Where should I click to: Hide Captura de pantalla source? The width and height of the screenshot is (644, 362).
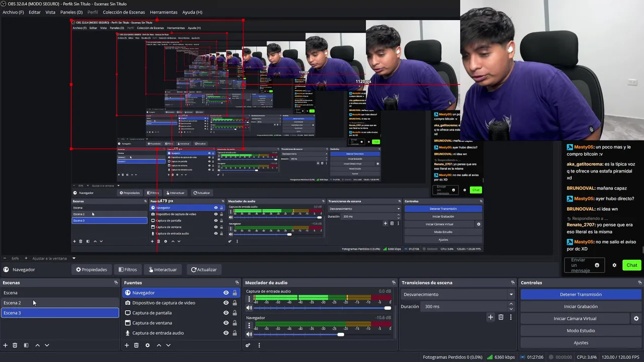click(226, 313)
